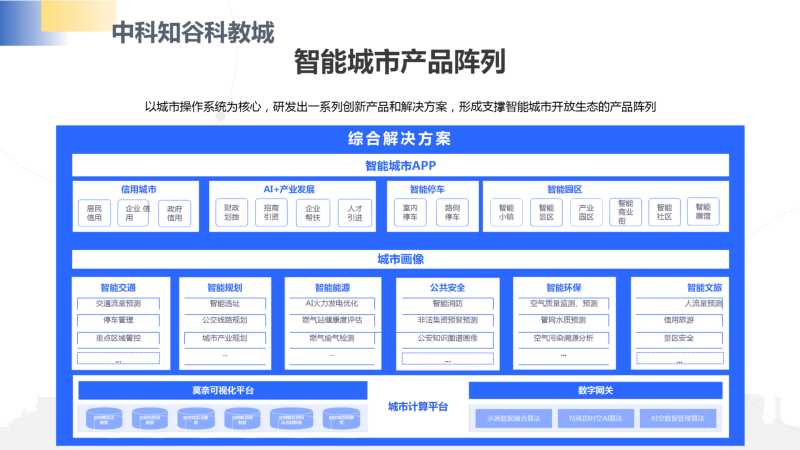Viewport: 800px width, 450px height.
Task: Click the 智能能源 column title
Action: tap(332, 288)
